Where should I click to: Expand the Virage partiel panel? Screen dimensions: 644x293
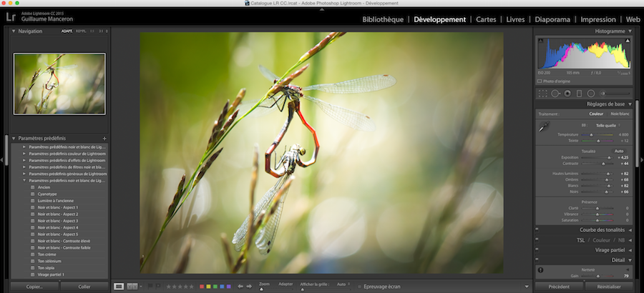pos(630,250)
